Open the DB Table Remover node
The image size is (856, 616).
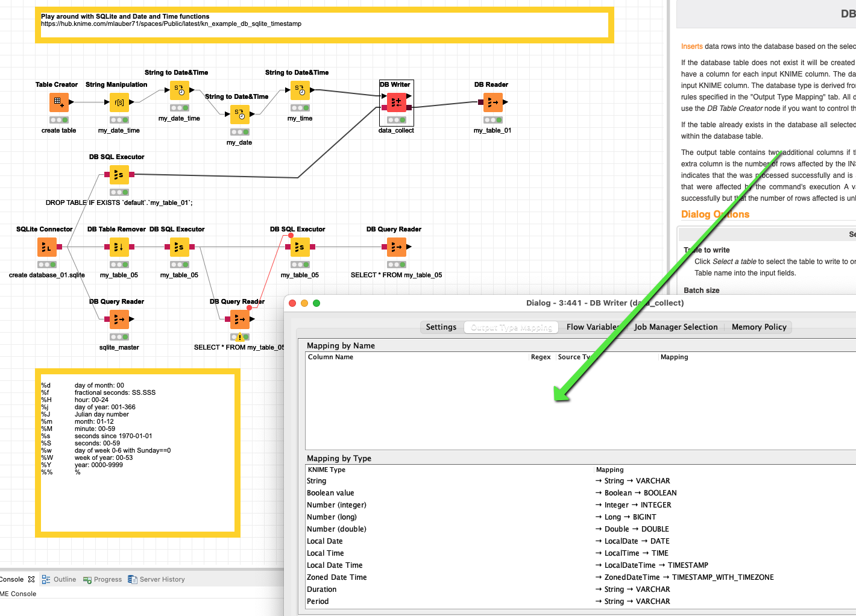[118, 247]
